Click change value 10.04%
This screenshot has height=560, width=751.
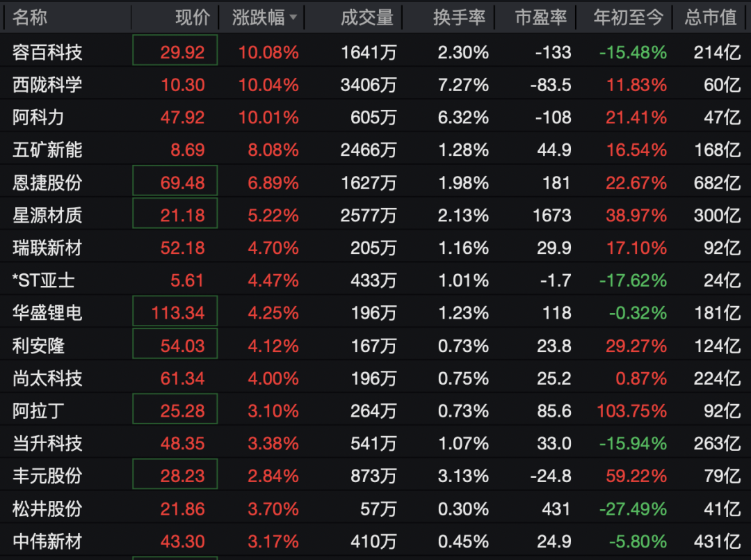tap(268, 85)
